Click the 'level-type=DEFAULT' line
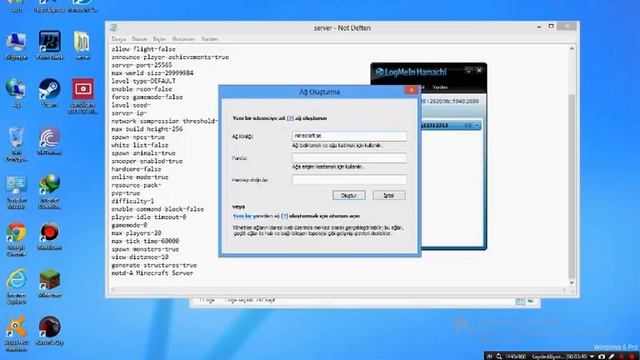The height and width of the screenshot is (360, 640). pyautogui.click(x=143, y=81)
